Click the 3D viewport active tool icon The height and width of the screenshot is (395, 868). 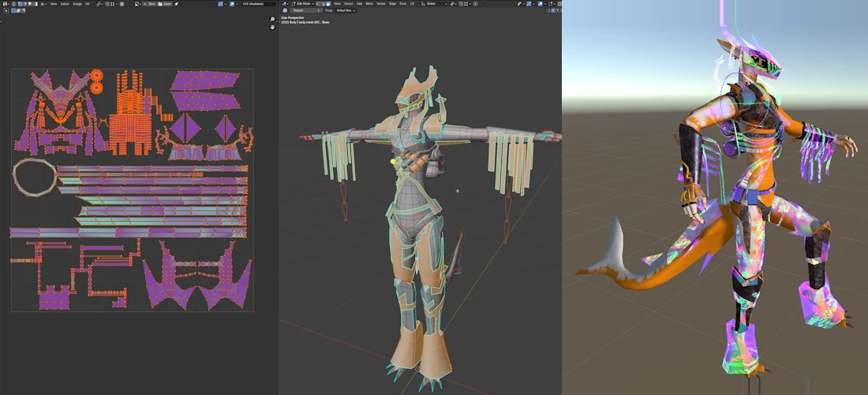(285, 10)
